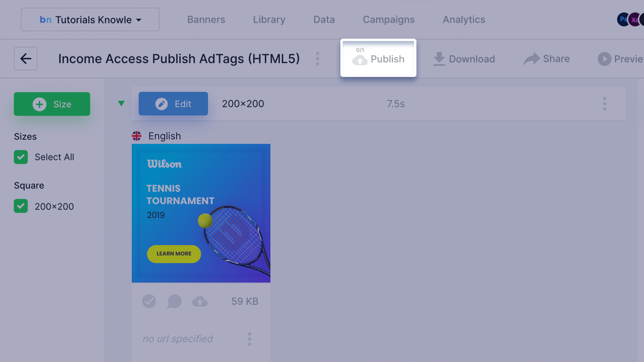Click the Income Access Publish AdTags title
Screen dimensions: 644x362
click(179, 59)
